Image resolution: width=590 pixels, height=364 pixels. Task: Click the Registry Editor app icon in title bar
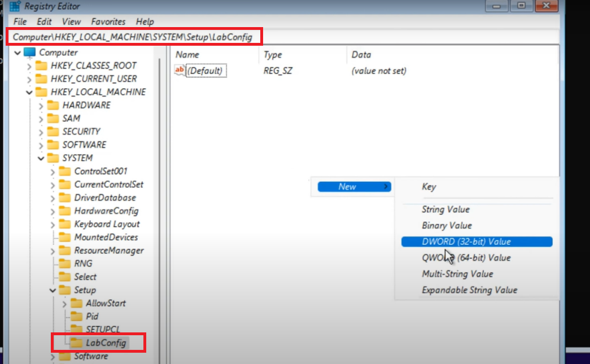(x=15, y=6)
